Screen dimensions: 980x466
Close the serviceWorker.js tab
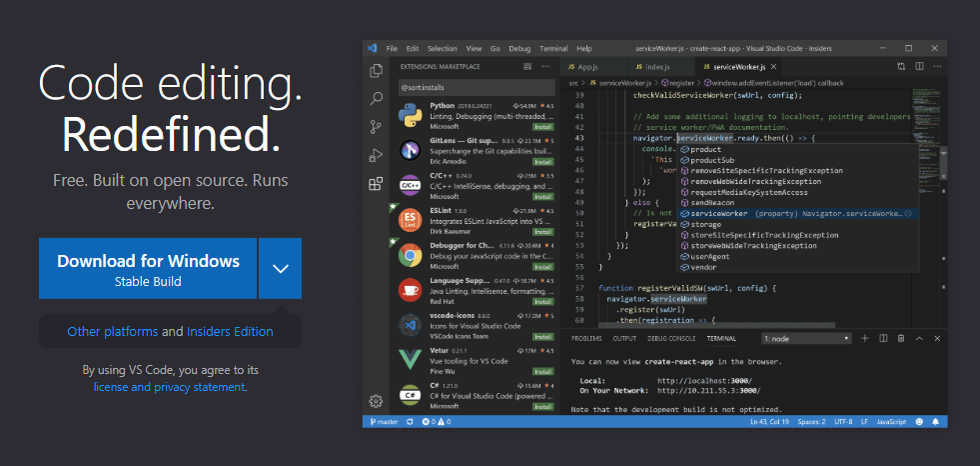click(x=773, y=67)
